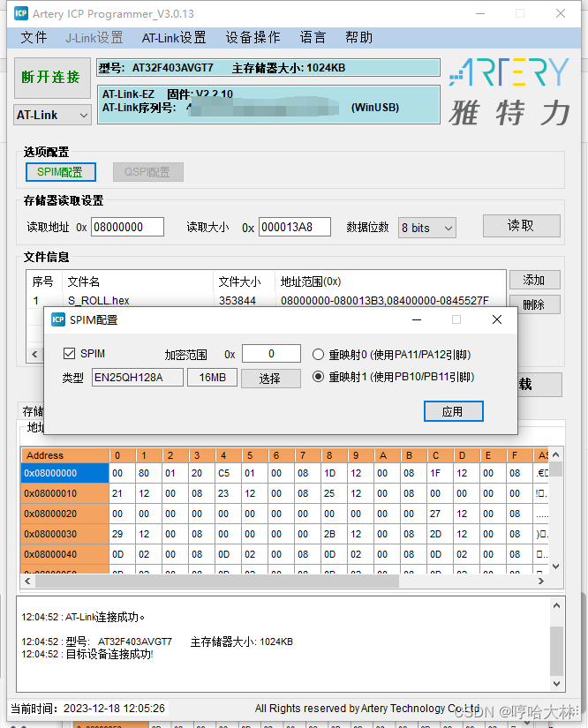Click the Address column header
This screenshot has height=728, width=588.
[x=65, y=455]
